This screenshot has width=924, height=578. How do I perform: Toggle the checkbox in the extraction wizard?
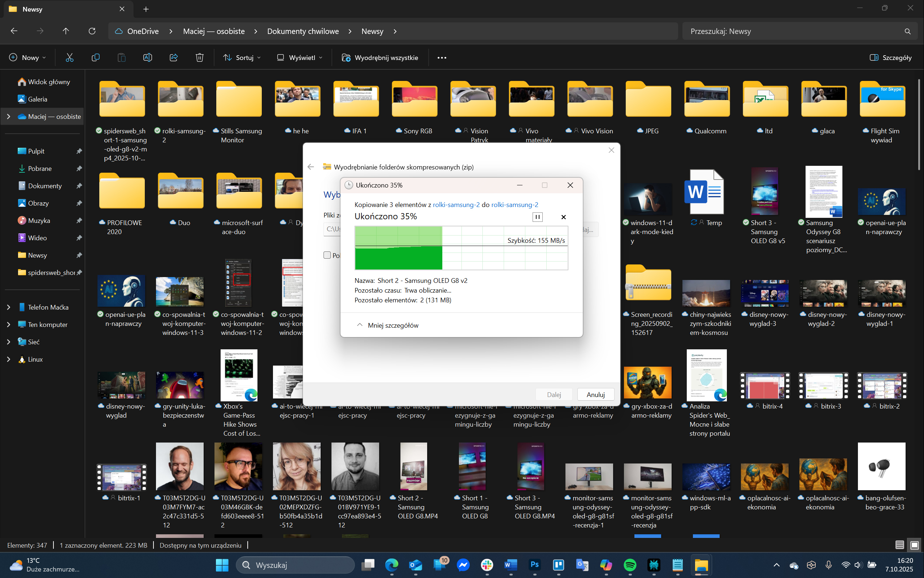point(327,255)
